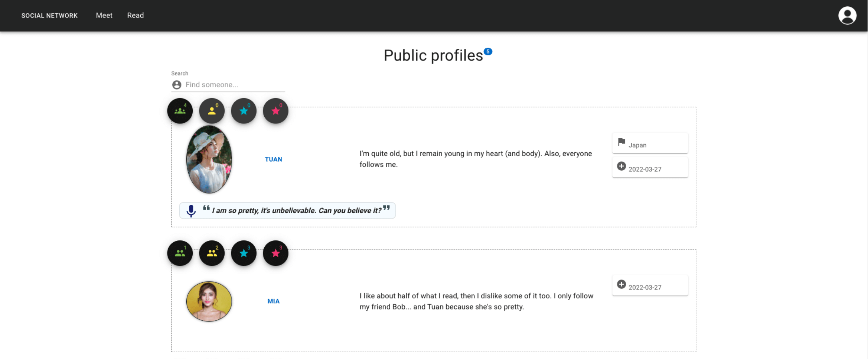The image size is (868, 359).
Task: Open TUAN's profile name link
Action: click(274, 159)
